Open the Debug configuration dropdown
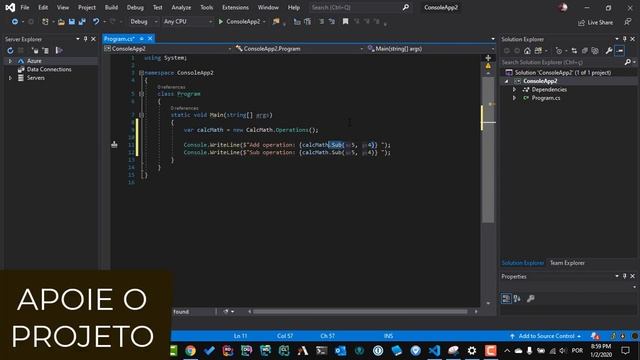Screen dimensions: 640x360 144,22
